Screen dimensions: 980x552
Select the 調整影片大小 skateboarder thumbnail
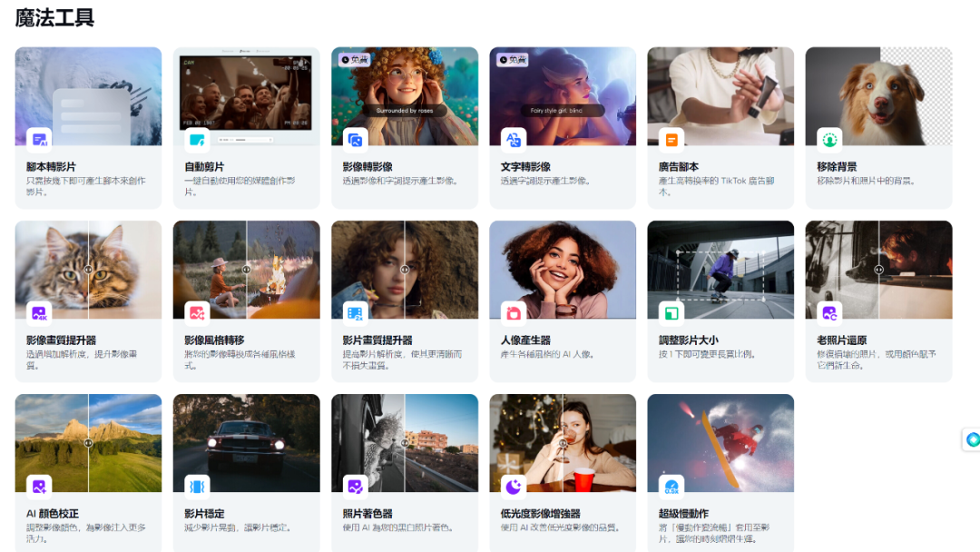(x=720, y=270)
